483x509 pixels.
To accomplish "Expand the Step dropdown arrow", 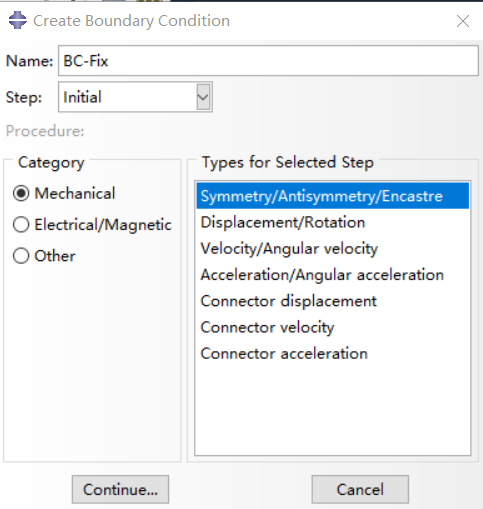I will [203, 97].
